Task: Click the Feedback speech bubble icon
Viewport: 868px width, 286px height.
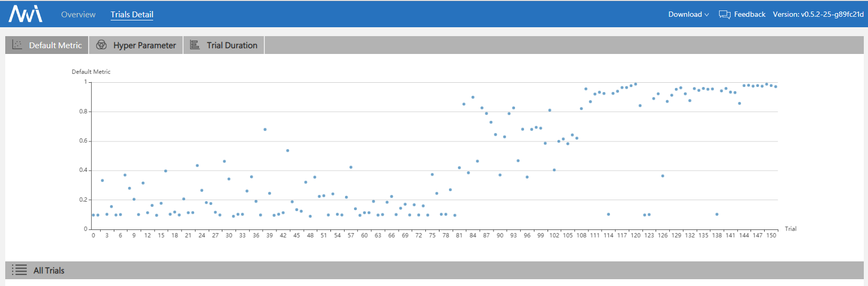Action: pos(724,15)
